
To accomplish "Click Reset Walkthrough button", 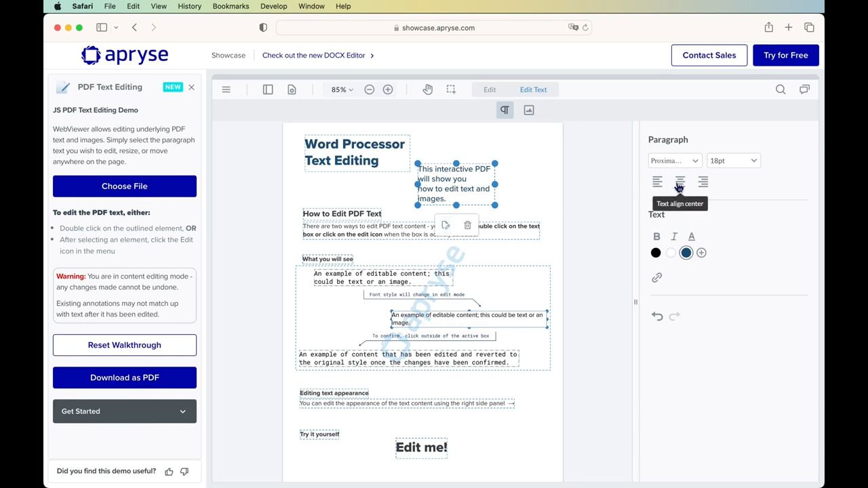I will point(125,345).
